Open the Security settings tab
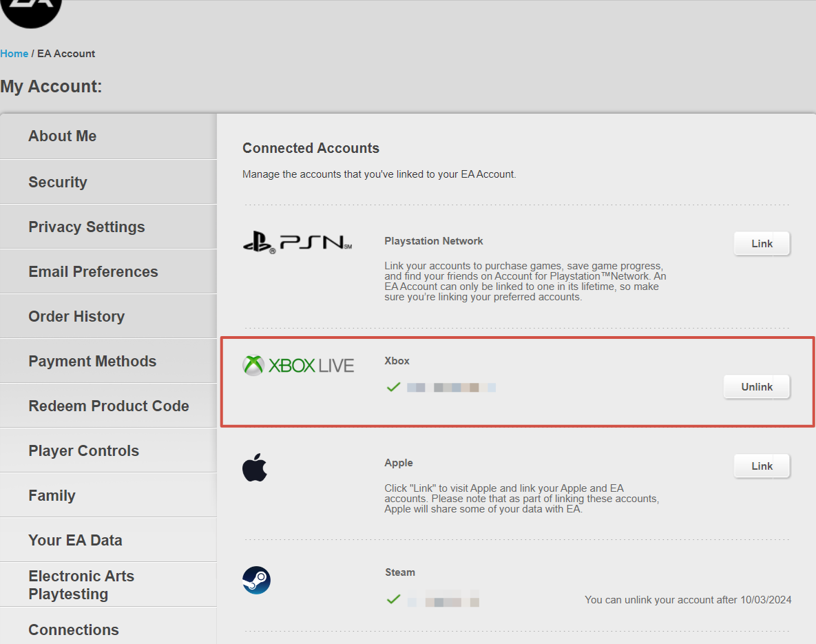 click(58, 183)
